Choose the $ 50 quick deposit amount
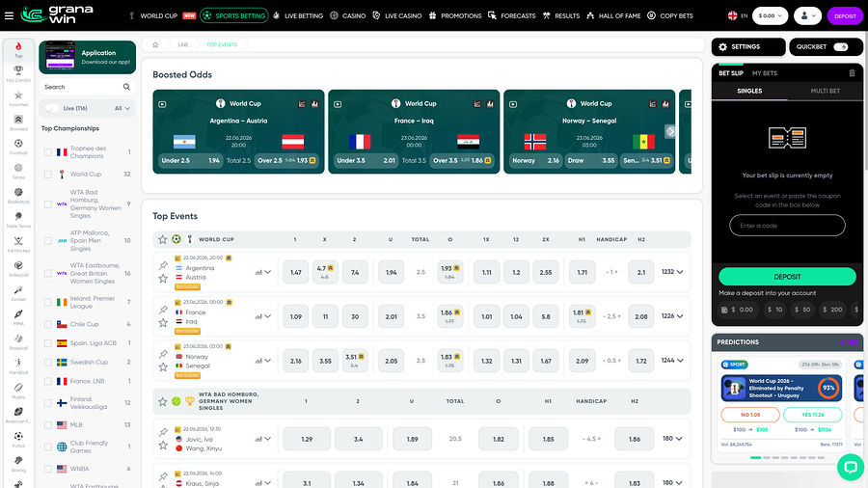The image size is (868, 488). (802, 310)
